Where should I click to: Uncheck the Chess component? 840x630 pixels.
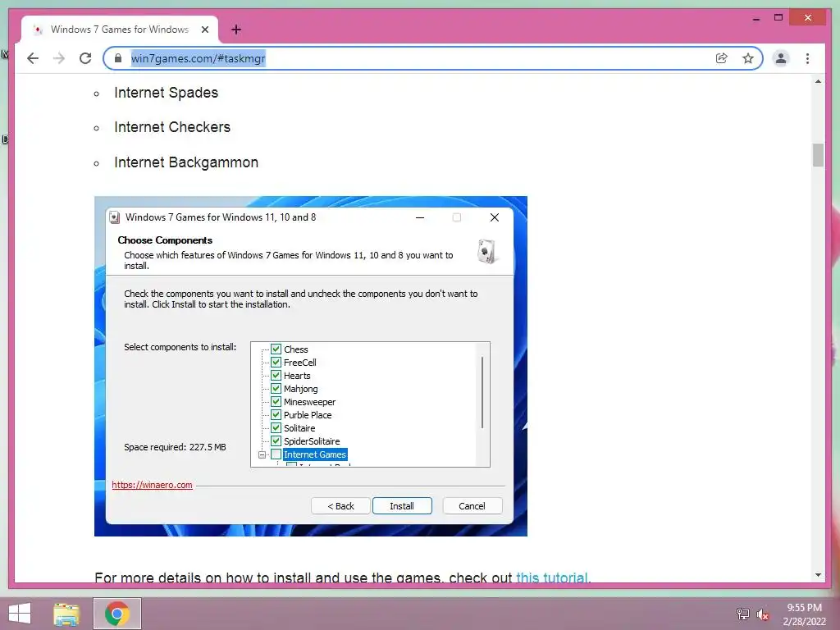pyautogui.click(x=276, y=349)
